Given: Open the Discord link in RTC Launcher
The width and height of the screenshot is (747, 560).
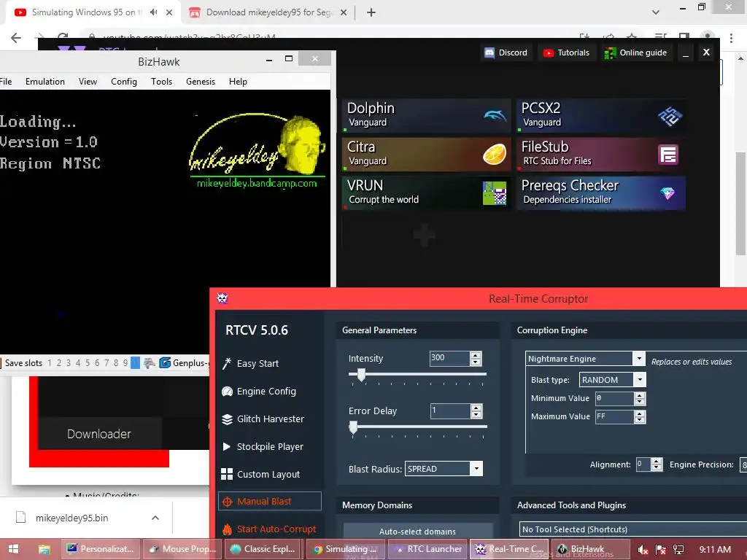Looking at the screenshot, I should (506, 52).
